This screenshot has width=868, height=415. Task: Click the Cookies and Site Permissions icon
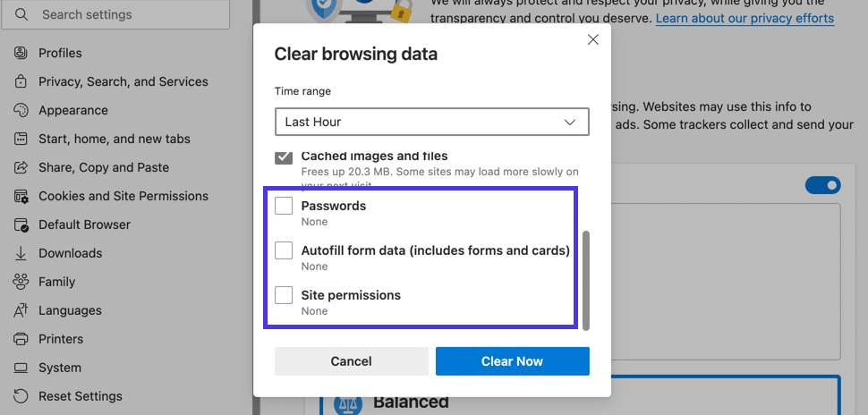pyautogui.click(x=21, y=196)
